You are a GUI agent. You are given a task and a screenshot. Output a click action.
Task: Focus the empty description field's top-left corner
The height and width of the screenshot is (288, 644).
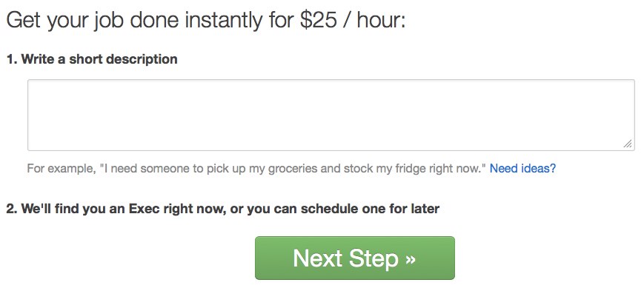click(x=32, y=84)
